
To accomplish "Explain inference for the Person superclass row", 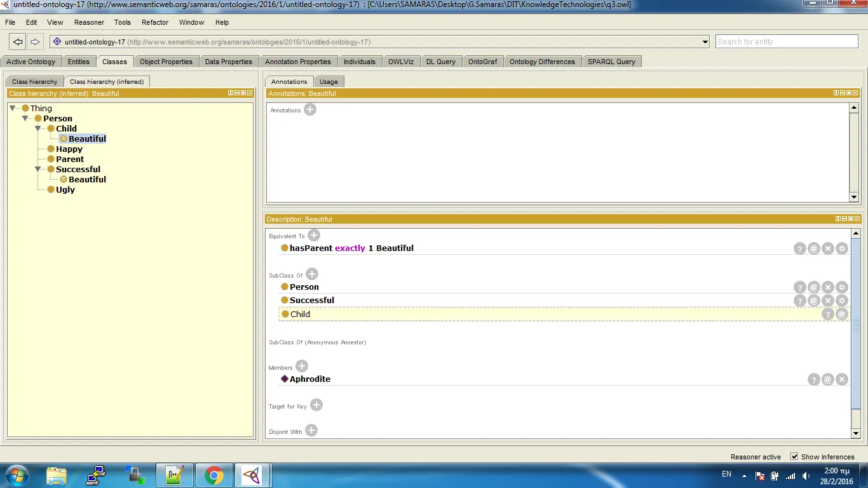I will 800,287.
